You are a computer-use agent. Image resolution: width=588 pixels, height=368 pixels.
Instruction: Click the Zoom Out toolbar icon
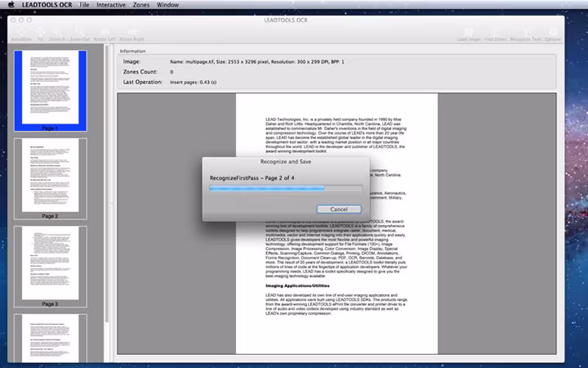click(x=80, y=34)
